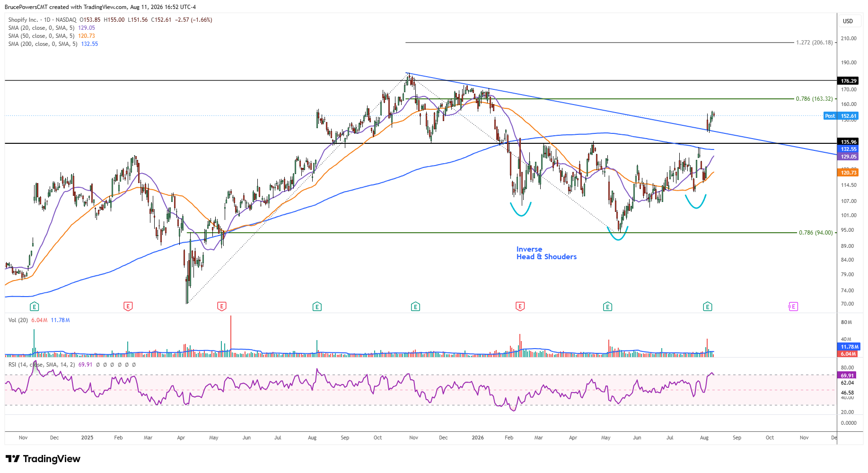Viewport: 868px width, 473px height.
Task: Click the cyan arc under the left shoulder
Action: point(521,210)
